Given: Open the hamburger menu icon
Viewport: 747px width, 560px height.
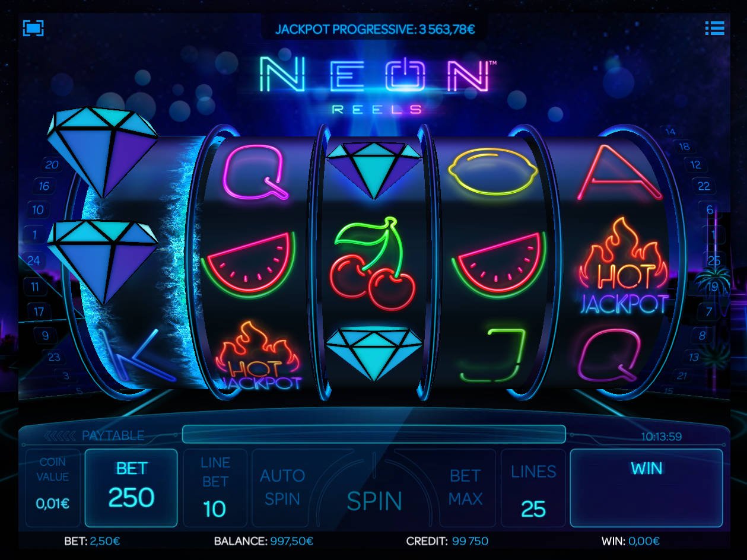Looking at the screenshot, I should tap(714, 28).
